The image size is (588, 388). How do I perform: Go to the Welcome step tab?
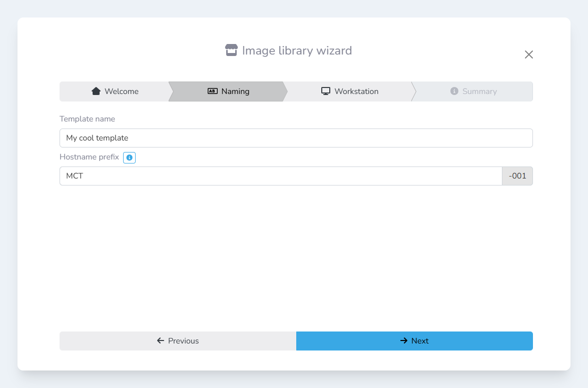115,91
